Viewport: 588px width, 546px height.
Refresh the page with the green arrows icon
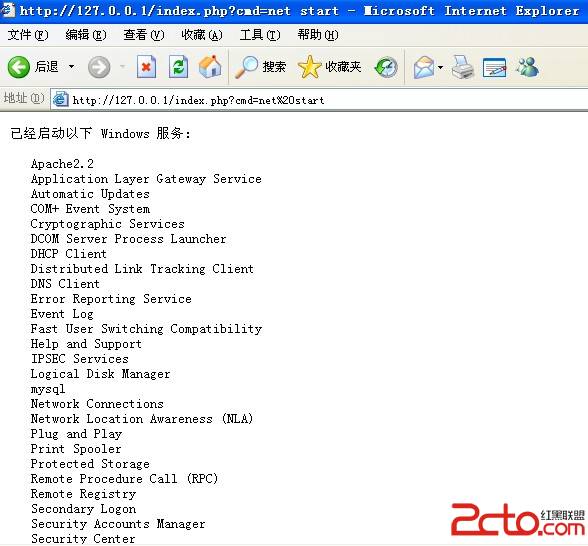pyautogui.click(x=178, y=67)
